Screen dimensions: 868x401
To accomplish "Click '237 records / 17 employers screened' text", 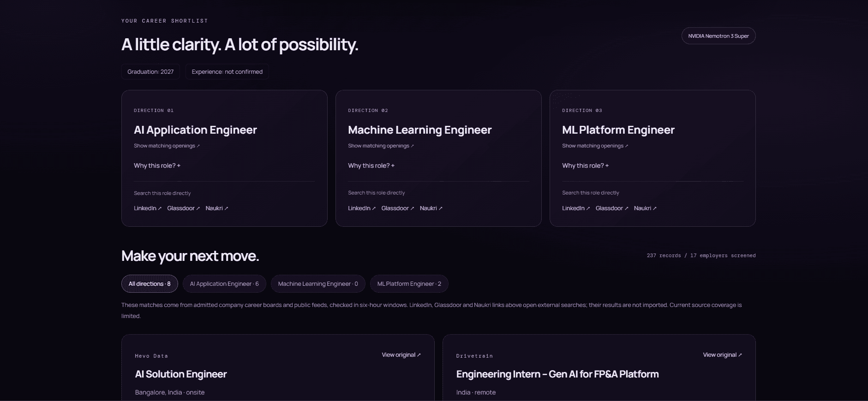I will tap(701, 255).
